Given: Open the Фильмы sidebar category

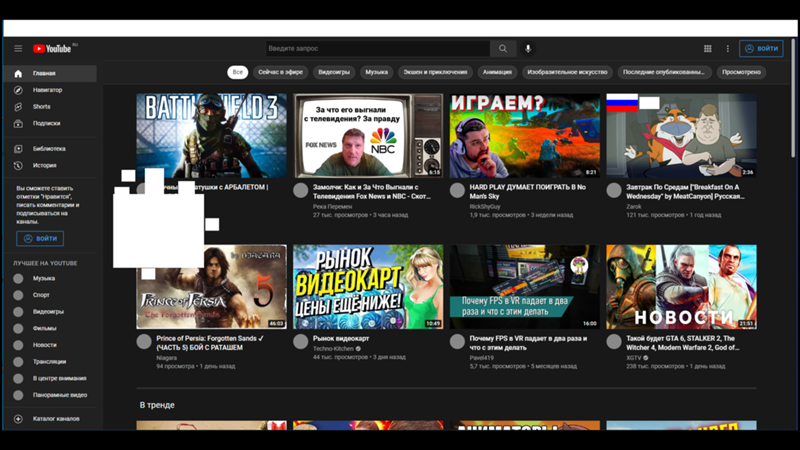Looking at the screenshot, I should (x=50, y=329).
